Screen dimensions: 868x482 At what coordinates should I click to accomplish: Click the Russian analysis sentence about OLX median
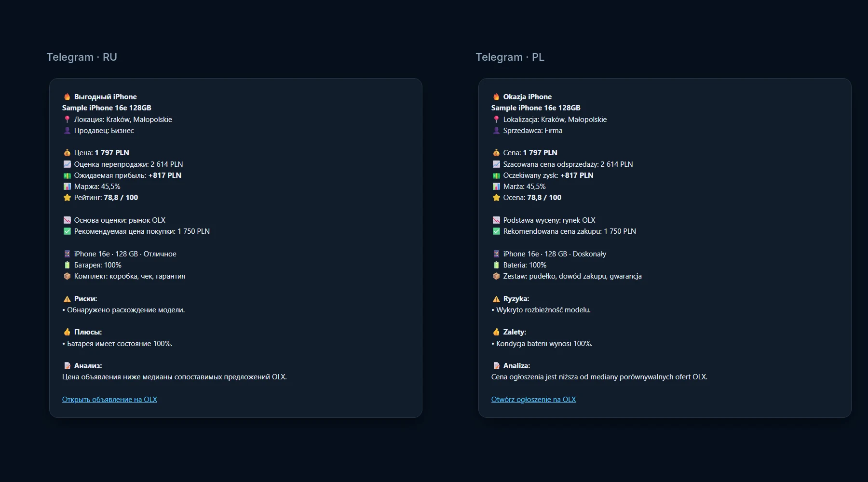pyautogui.click(x=175, y=377)
